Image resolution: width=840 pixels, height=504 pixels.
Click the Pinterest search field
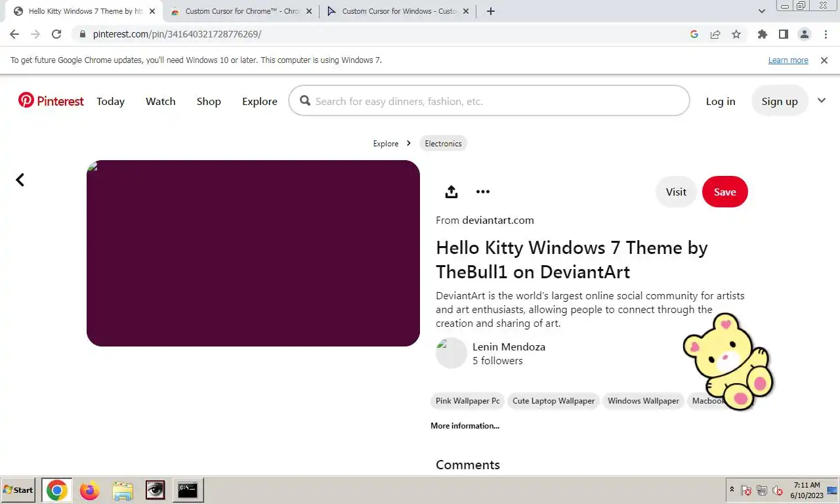(x=489, y=101)
